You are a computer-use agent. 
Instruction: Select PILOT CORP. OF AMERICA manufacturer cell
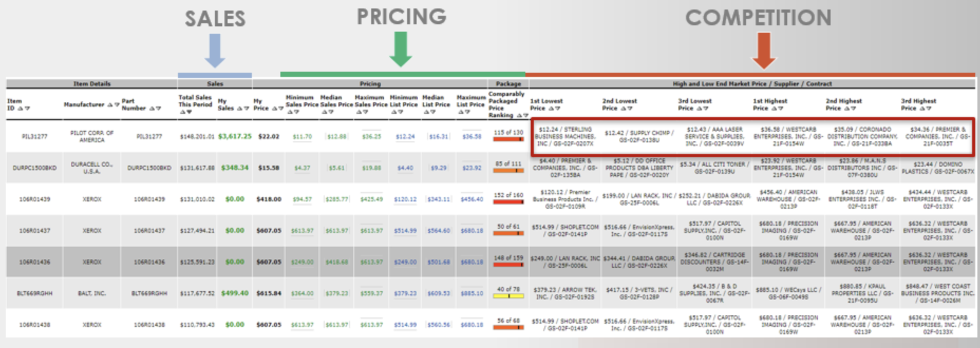tap(92, 137)
